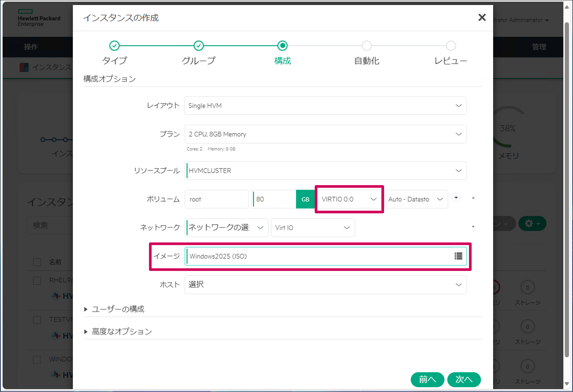Screen dimensions: 573x392
Task: Click the HV group icon beside RHEL9 instance
Action: click(56, 296)
